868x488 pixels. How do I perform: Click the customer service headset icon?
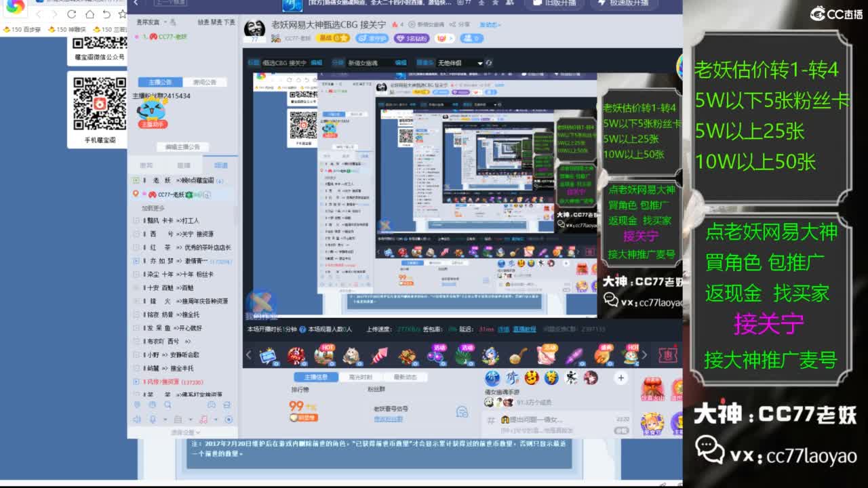pos(462,411)
